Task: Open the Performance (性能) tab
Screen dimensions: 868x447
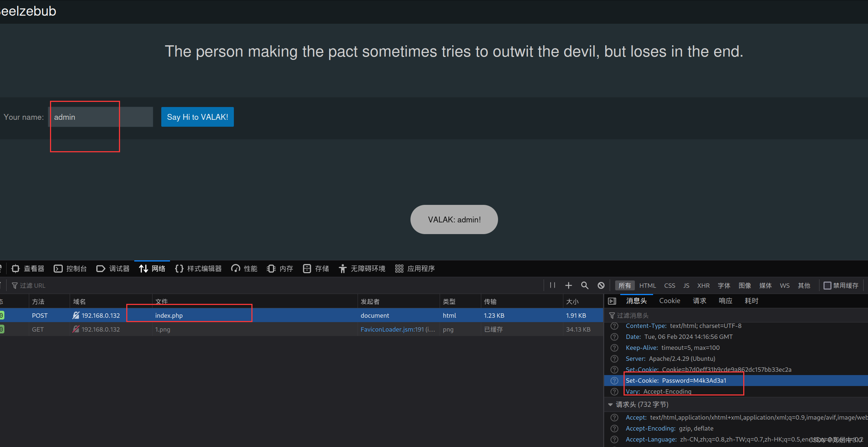Action: (x=244, y=269)
